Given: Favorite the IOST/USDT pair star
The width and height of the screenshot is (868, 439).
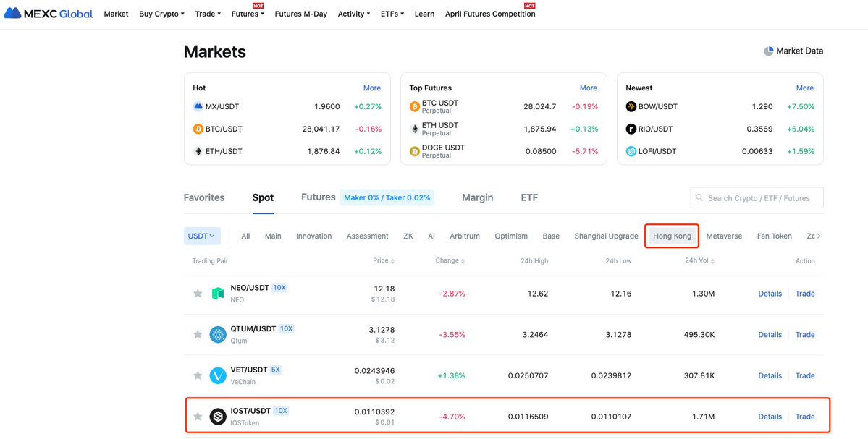Looking at the screenshot, I should point(198,417).
